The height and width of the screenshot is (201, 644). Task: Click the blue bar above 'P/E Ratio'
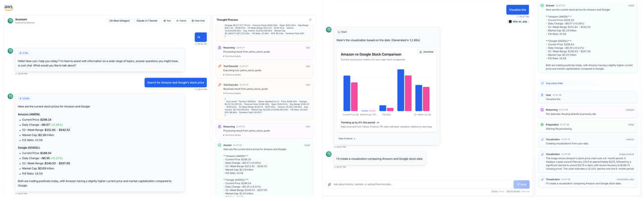pyautogui.click(x=383, y=108)
